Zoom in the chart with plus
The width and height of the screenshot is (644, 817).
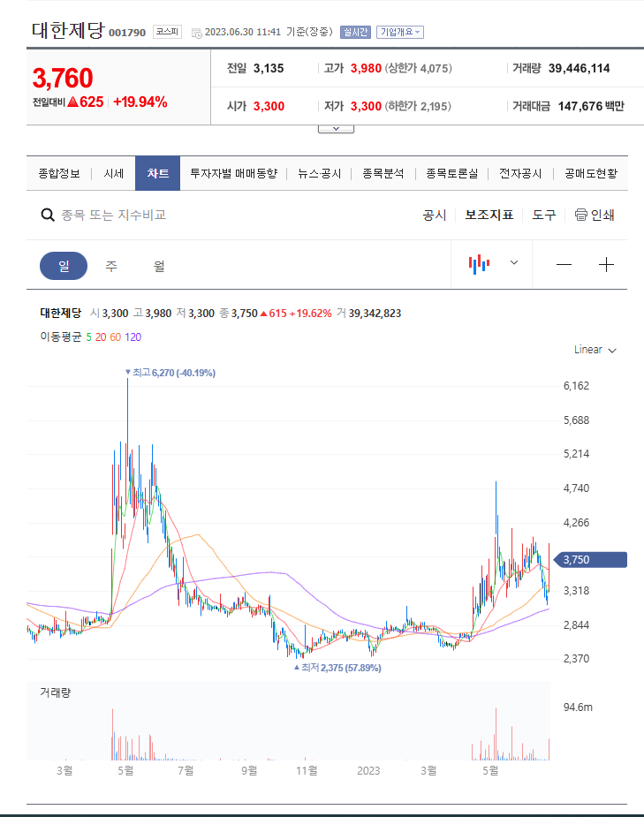[x=606, y=265]
